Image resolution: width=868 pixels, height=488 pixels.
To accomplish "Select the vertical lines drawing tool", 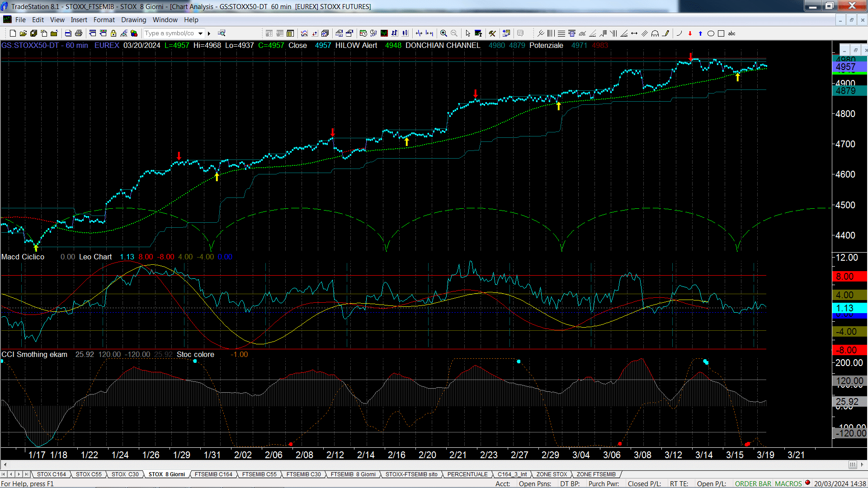I will tap(551, 33).
